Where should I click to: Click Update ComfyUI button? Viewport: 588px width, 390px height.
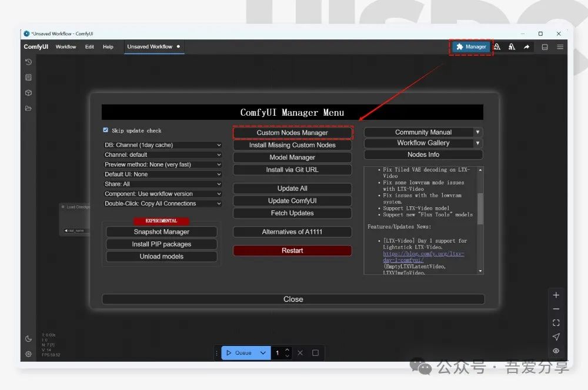(292, 201)
